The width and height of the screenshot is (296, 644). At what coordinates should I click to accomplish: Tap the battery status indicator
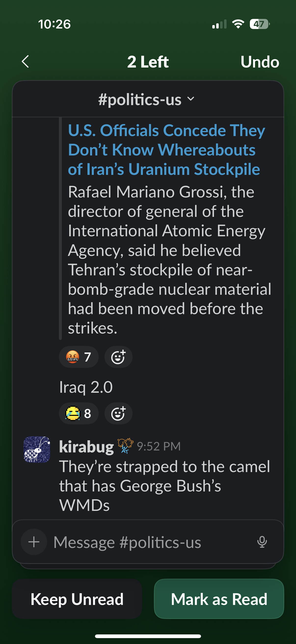[259, 24]
